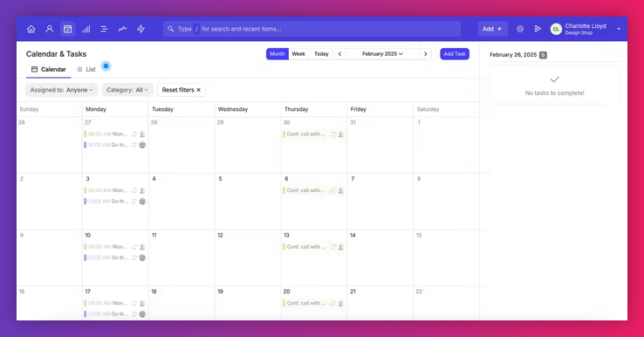Switch to the List tab
This screenshot has width=644, height=337.
coord(86,70)
